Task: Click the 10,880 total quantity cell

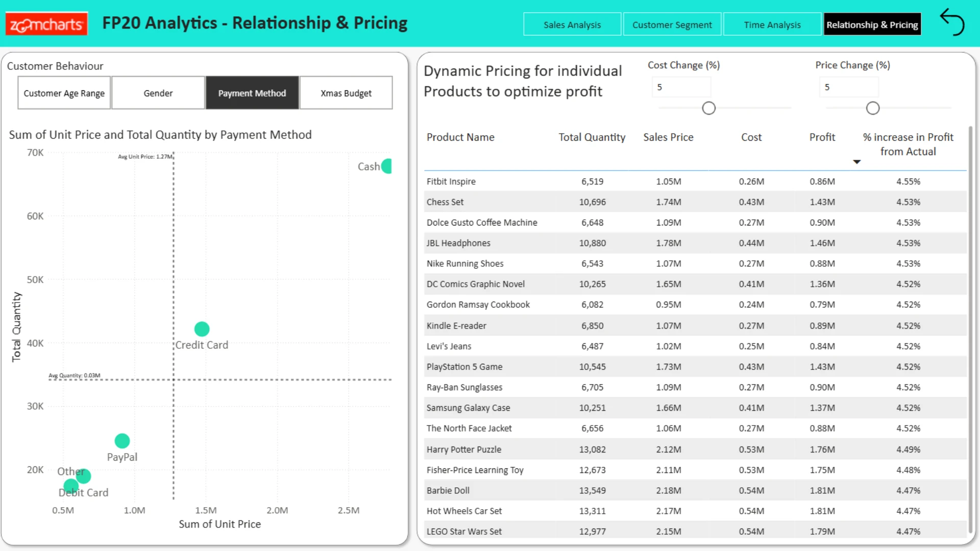Action: tap(592, 243)
